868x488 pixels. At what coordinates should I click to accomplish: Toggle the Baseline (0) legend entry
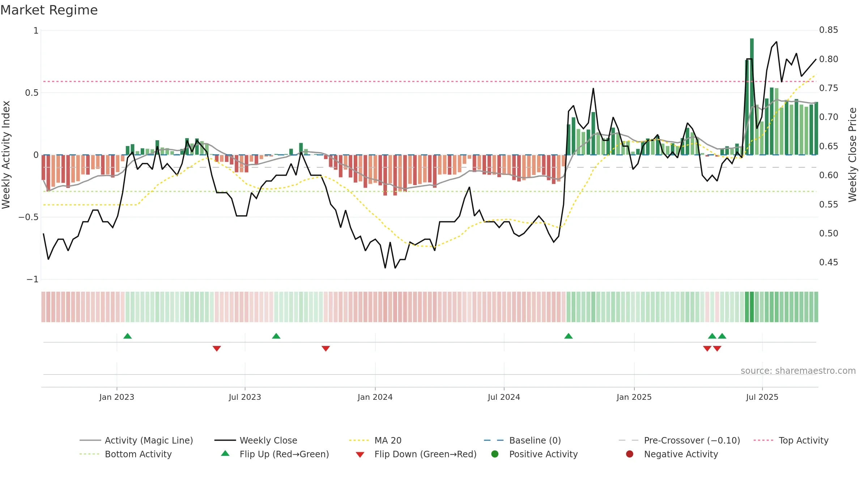click(522, 440)
